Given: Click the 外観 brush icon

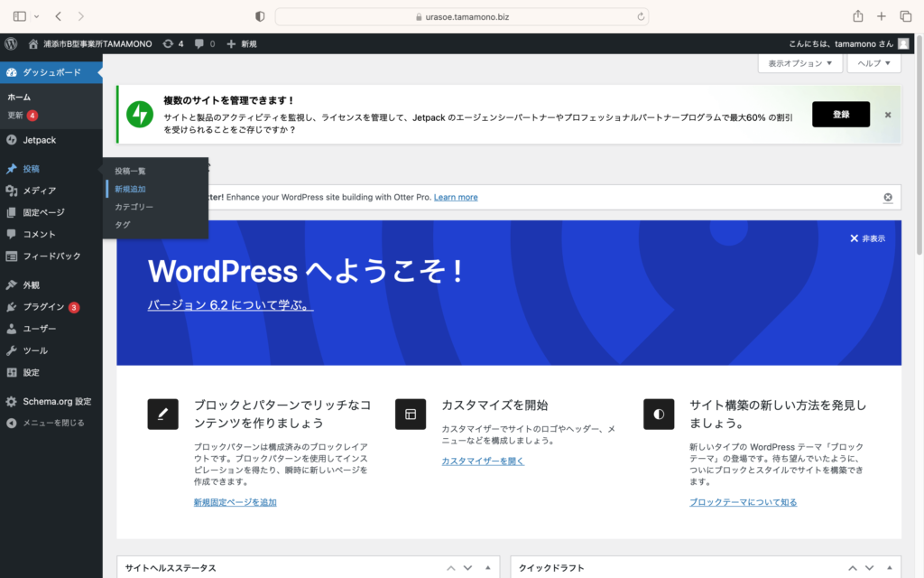Looking at the screenshot, I should click(x=11, y=284).
